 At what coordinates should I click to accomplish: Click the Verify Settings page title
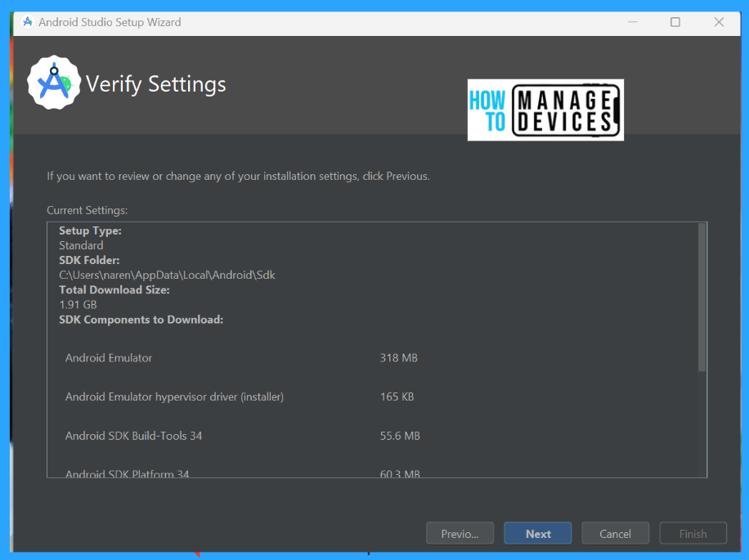click(x=155, y=84)
